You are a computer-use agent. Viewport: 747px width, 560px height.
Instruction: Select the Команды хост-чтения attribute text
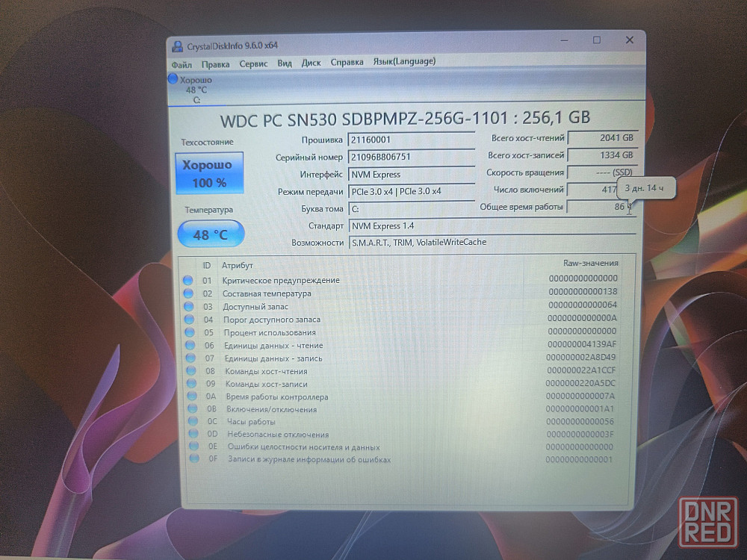tap(267, 371)
